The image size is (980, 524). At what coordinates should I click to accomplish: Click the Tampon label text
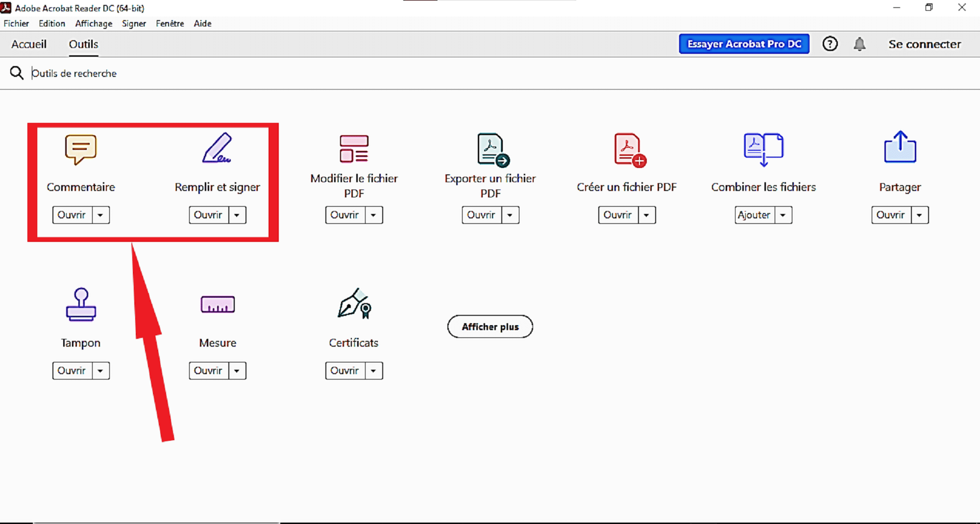pyautogui.click(x=81, y=343)
